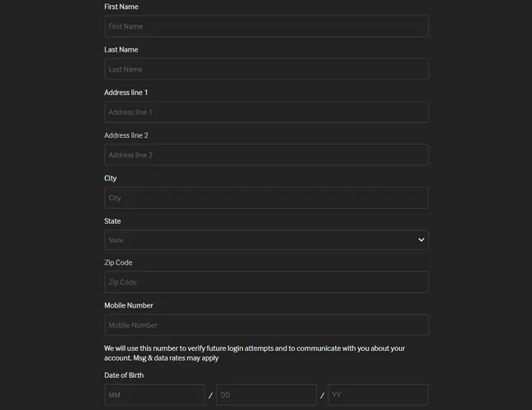Screen dimensions: 532x410
Task: Click the City text field
Action: point(266,198)
